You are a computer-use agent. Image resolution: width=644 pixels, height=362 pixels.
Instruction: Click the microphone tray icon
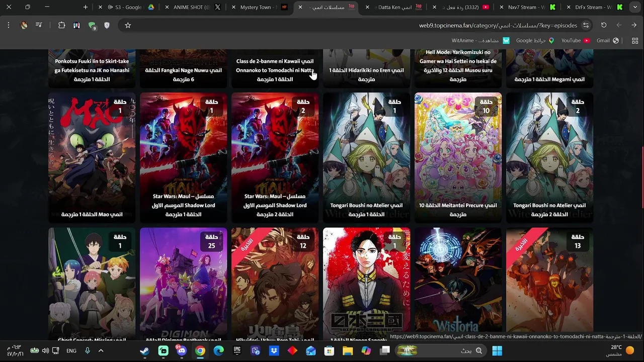88,350
